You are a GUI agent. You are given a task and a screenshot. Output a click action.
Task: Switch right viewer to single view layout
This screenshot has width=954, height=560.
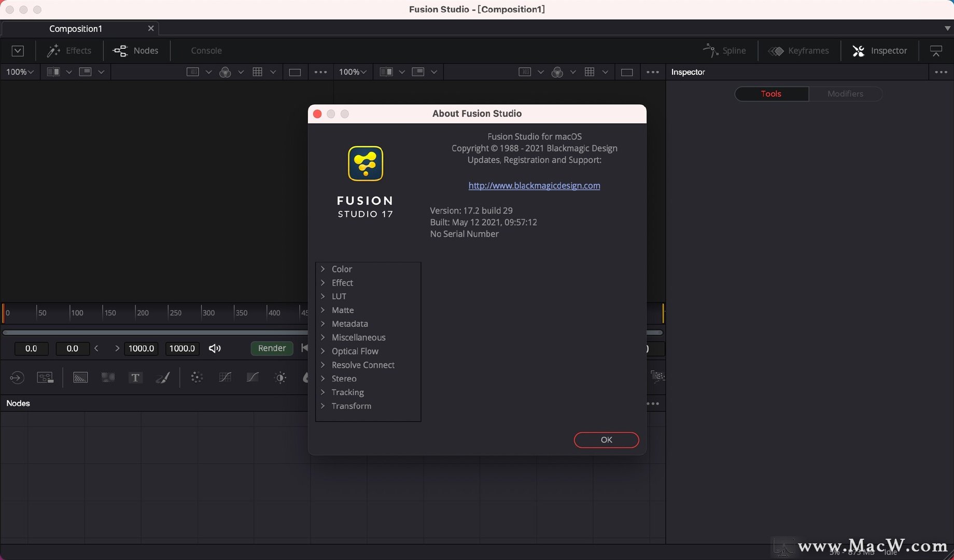click(x=627, y=72)
